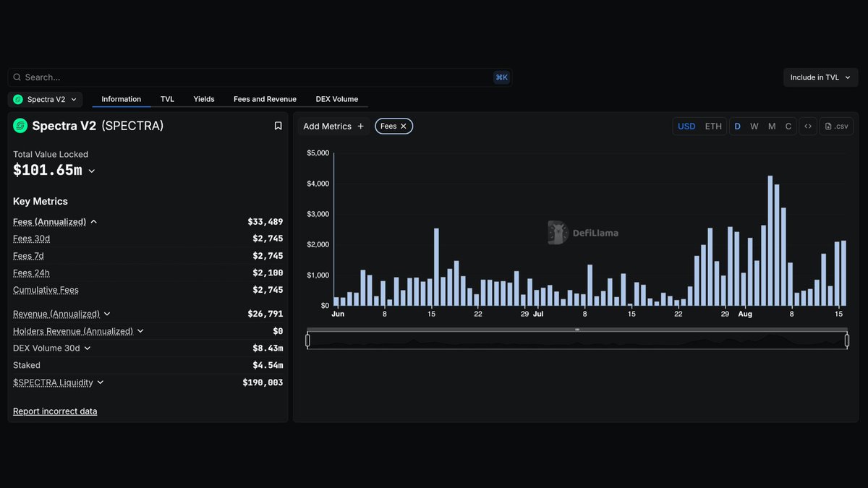Download the .csv file
Image resolution: width=868 pixels, height=488 pixels.
(x=837, y=127)
